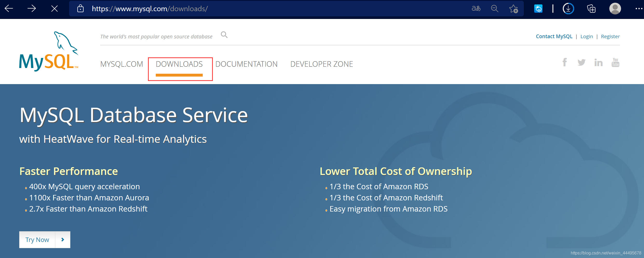
Task: Click 'Easy migration from Amazon RDS' text
Action: (x=388, y=209)
